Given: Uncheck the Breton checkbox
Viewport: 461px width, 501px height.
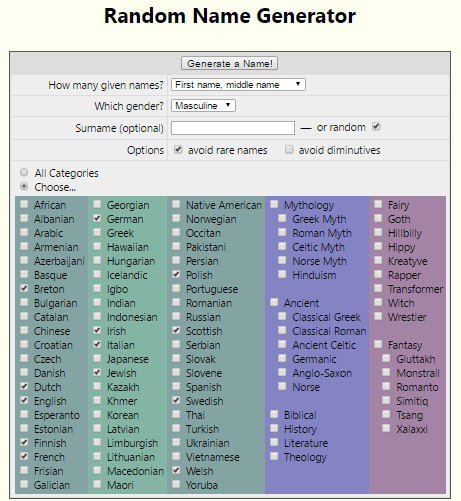Looking at the screenshot, I should tap(24, 288).
